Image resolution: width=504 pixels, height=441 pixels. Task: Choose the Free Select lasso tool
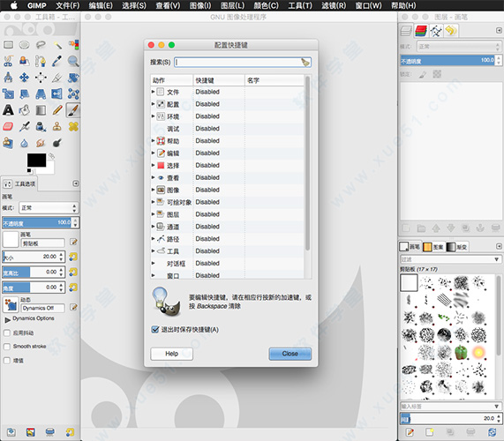41,45
